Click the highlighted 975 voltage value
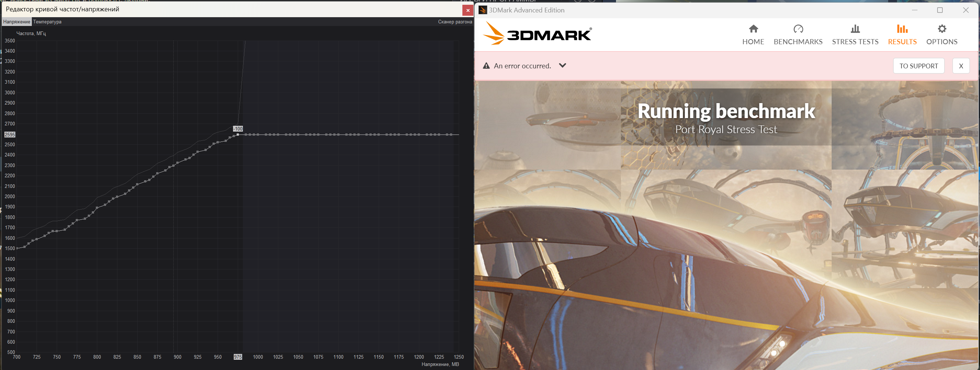This screenshot has height=370, width=980. pos(238,357)
